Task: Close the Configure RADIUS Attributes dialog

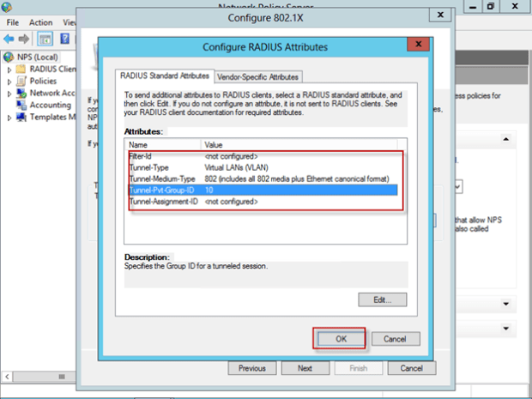Action: click(x=419, y=45)
